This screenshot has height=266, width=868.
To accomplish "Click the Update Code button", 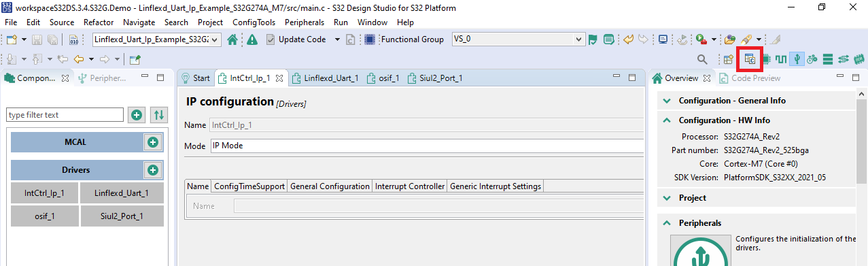I will (x=296, y=39).
